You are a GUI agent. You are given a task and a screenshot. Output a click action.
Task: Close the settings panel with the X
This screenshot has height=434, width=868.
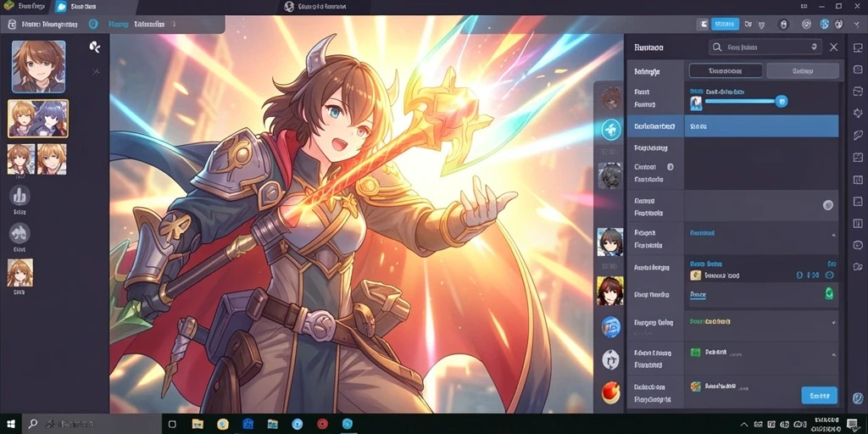[834, 47]
